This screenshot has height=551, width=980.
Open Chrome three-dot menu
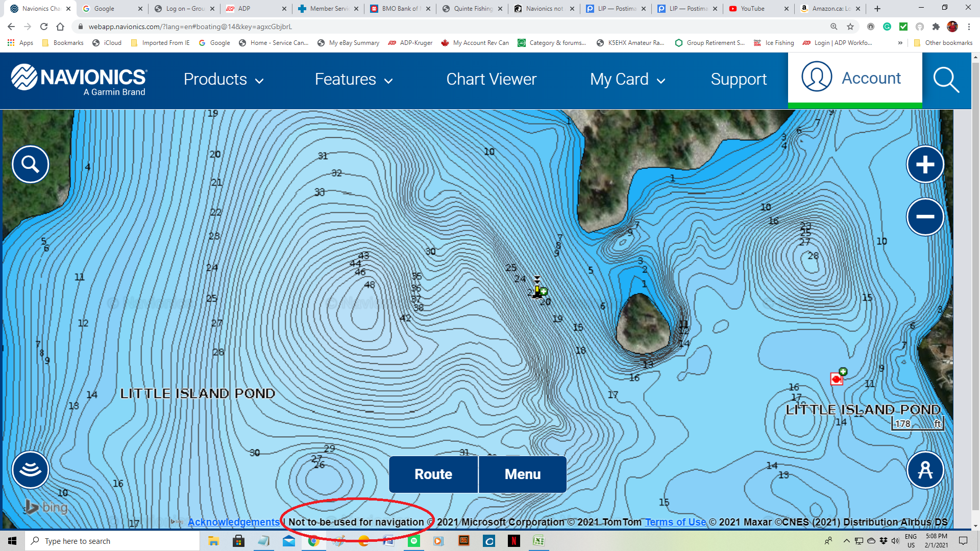[969, 27]
